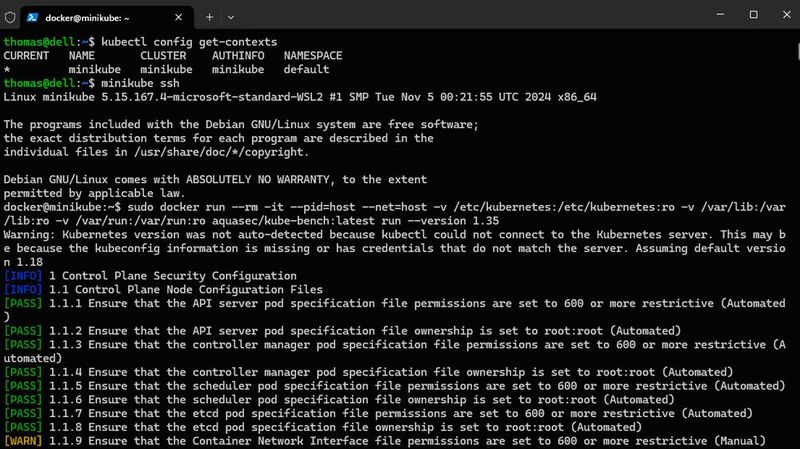This screenshot has height=449, width=800.
Task: Click 'aquasec/kube-bench:latest' image name
Action: click(293, 221)
